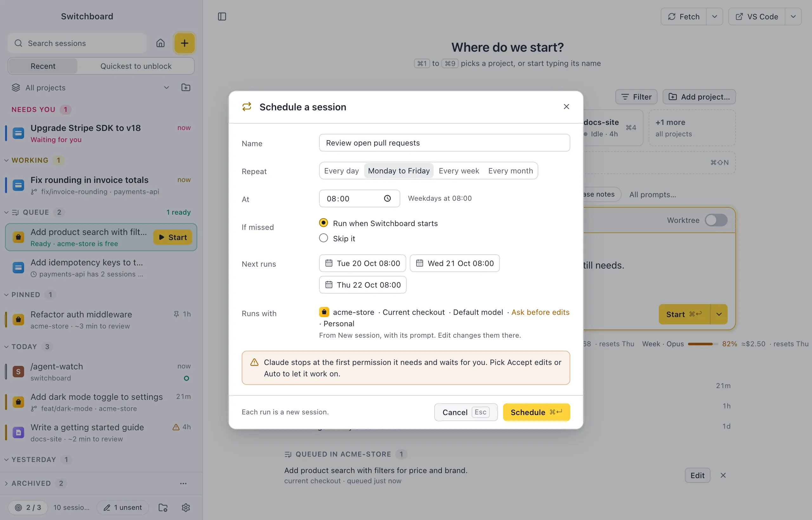
Task: Click the add project folder icon in sidebar
Action: point(186,88)
